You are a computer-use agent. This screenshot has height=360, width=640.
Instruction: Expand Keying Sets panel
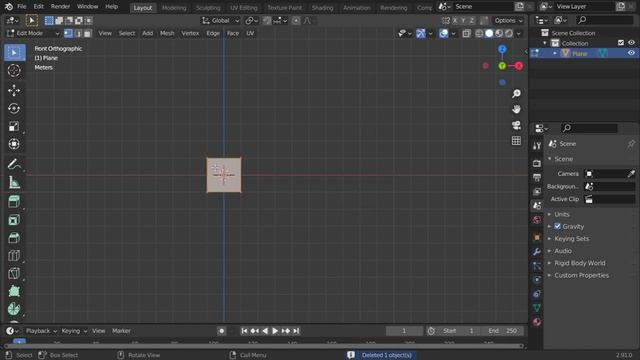[571, 238]
